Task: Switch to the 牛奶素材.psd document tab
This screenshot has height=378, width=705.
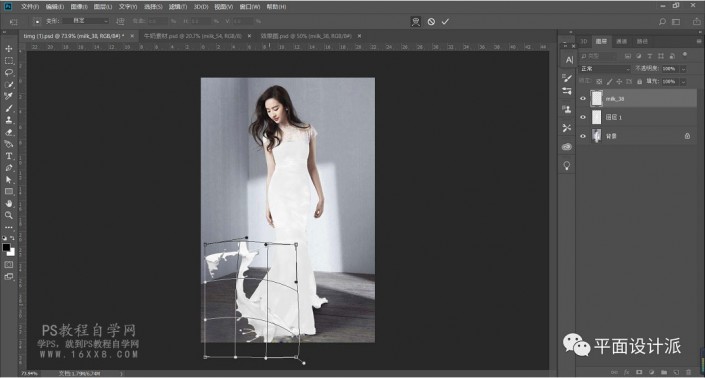Action: point(193,36)
